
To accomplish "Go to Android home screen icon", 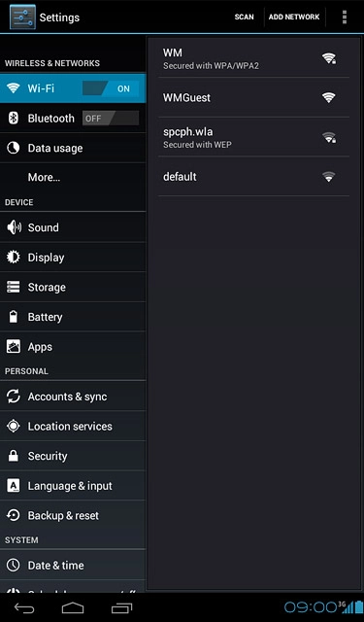I will pos(73,607).
